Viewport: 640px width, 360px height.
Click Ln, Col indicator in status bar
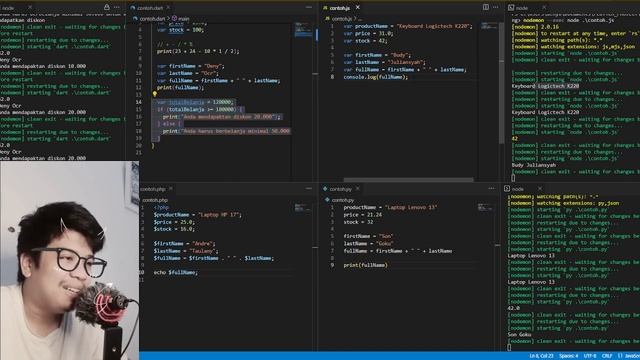click(x=541, y=356)
